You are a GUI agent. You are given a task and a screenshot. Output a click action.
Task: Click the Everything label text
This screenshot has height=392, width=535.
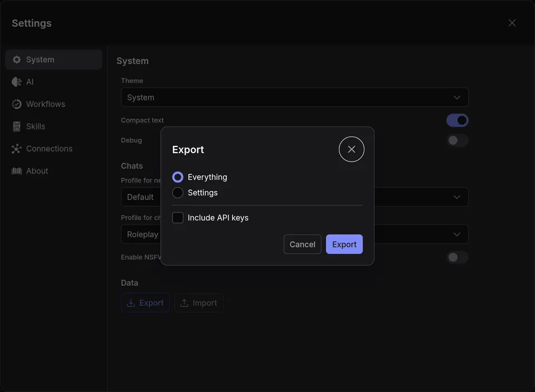tap(207, 177)
